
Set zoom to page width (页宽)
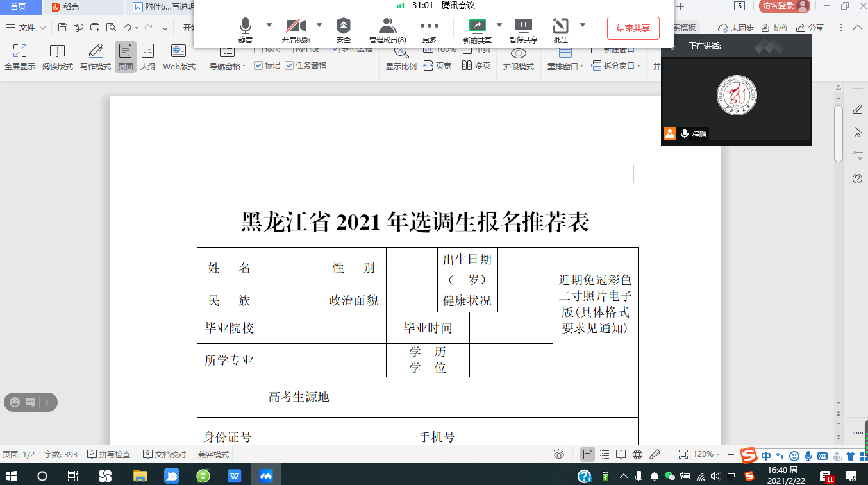(438, 65)
